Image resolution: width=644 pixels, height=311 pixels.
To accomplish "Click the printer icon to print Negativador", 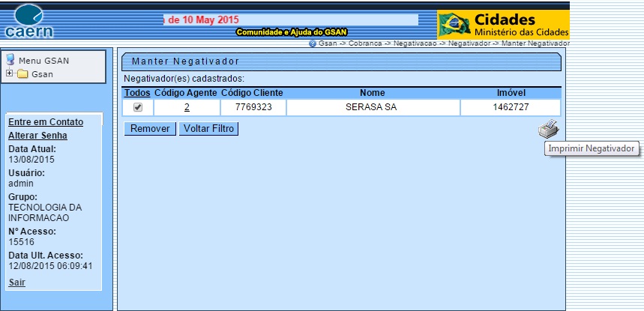I will 548,129.
